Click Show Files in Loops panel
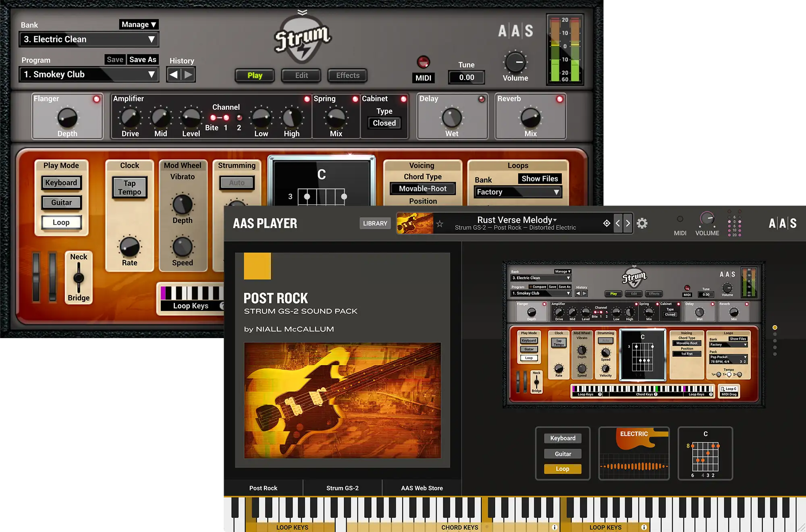 540,179
